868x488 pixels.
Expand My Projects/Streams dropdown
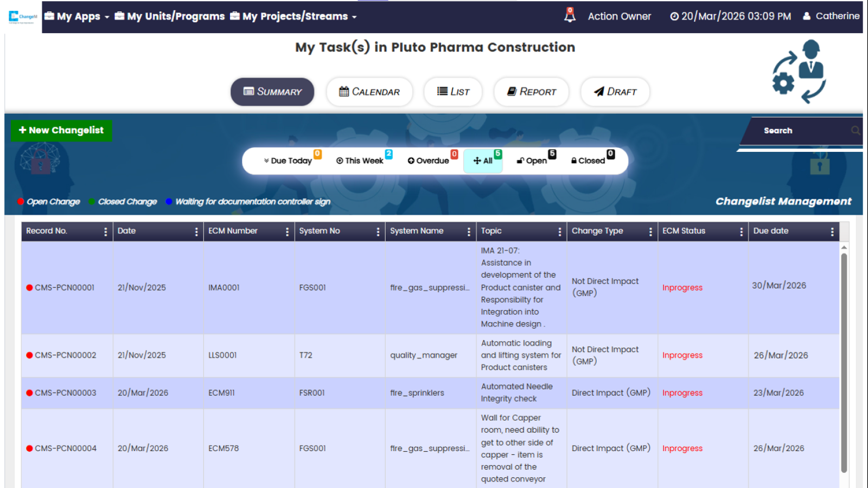click(x=293, y=16)
